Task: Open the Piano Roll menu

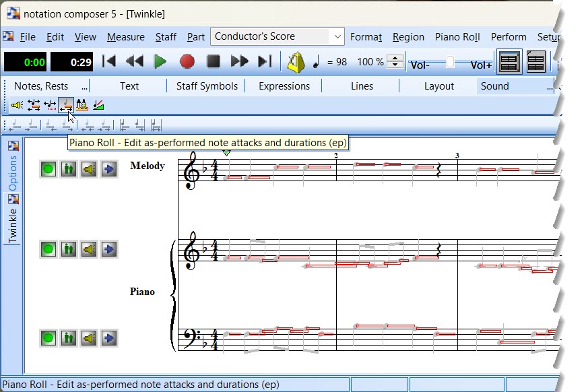Action: pos(457,37)
